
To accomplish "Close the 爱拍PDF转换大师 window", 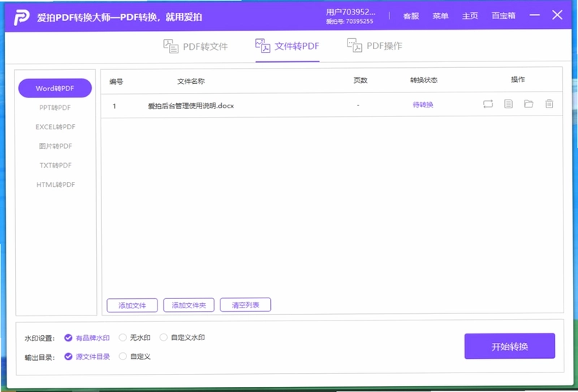I will (x=557, y=15).
